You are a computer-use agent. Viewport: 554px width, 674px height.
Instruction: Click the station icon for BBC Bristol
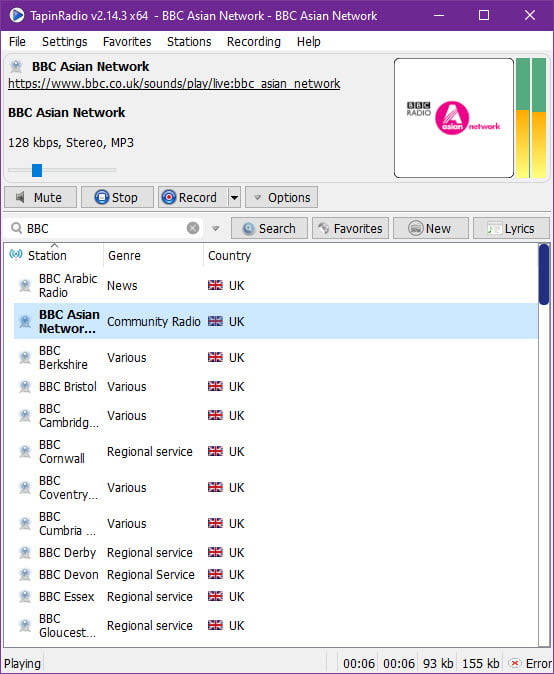point(25,386)
